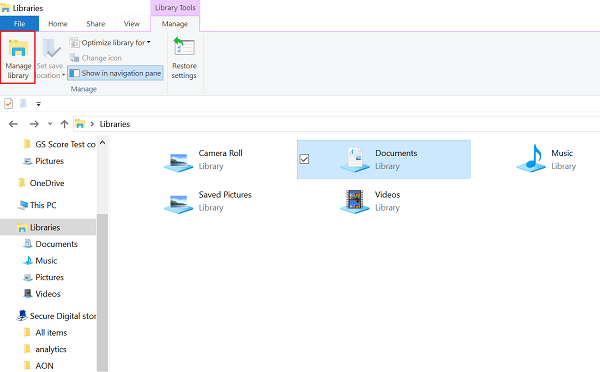
Task: Open Optimize library for dropdown
Action: click(110, 42)
